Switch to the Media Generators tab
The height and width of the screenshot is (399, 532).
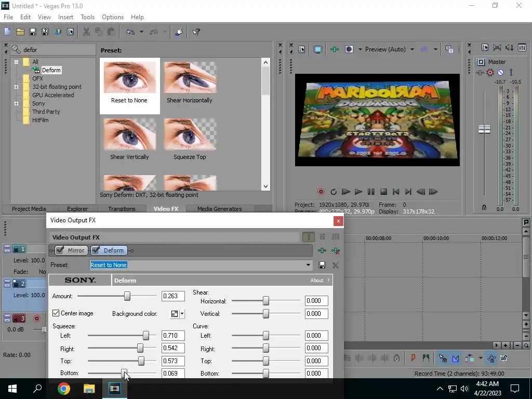pos(220,209)
